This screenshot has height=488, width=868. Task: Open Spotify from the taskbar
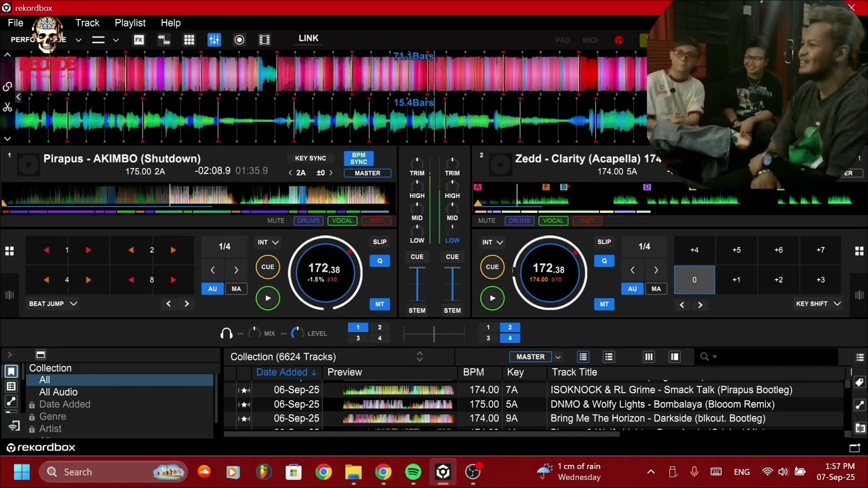pos(413,472)
